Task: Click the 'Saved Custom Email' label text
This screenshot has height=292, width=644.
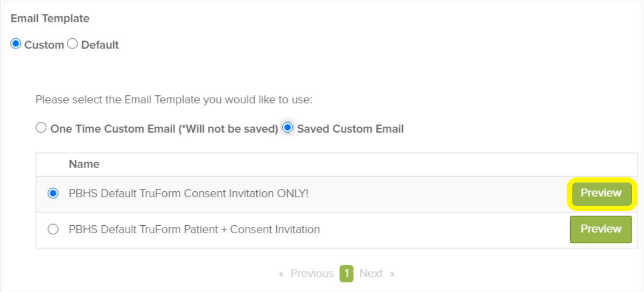Action: (350, 129)
